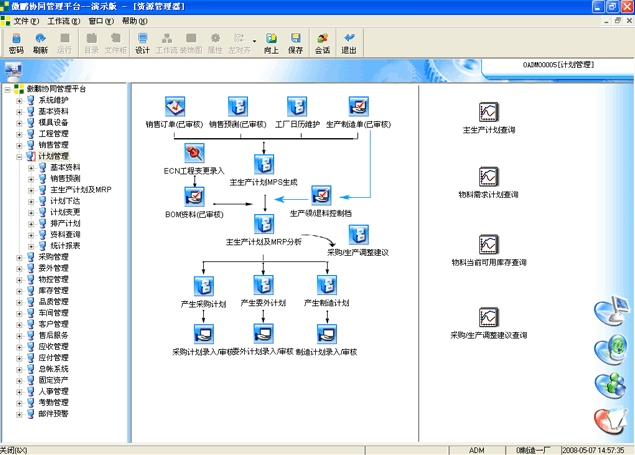This screenshot has height=455, width=635.
Task: Open the BOM资料(已审核) icon
Action: 194,196
